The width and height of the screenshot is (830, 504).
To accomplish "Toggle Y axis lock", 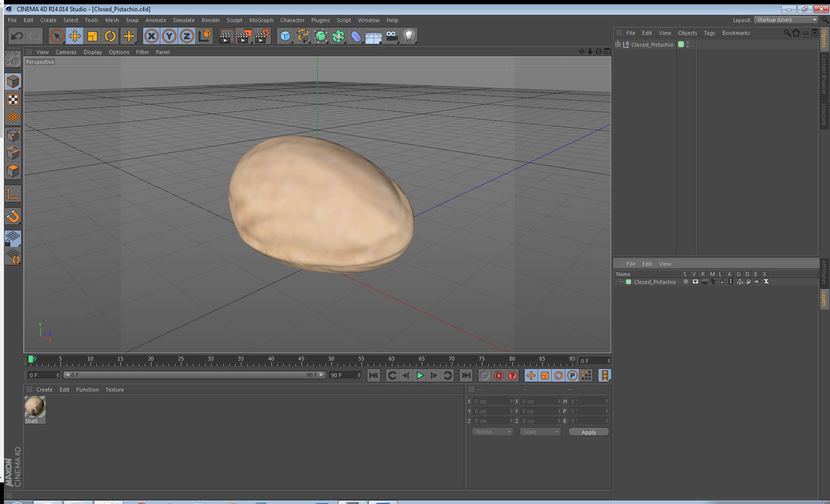I will [x=169, y=36].
